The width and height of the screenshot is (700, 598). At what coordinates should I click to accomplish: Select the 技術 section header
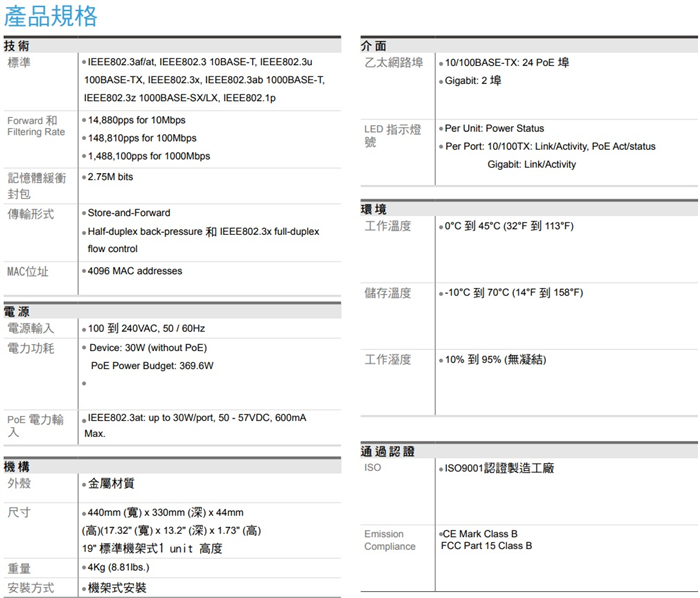[x=17, y=46]
